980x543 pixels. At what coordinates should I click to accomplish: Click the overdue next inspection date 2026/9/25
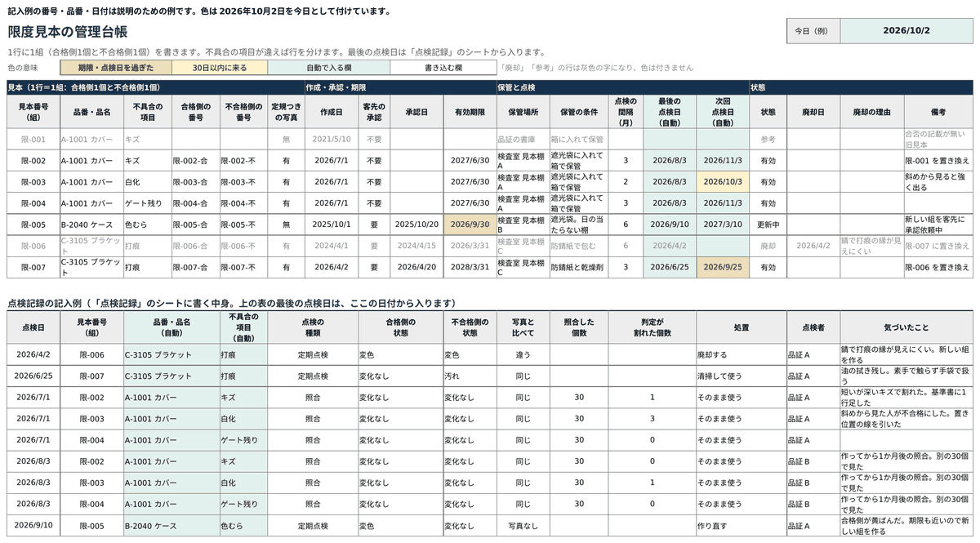723,267
